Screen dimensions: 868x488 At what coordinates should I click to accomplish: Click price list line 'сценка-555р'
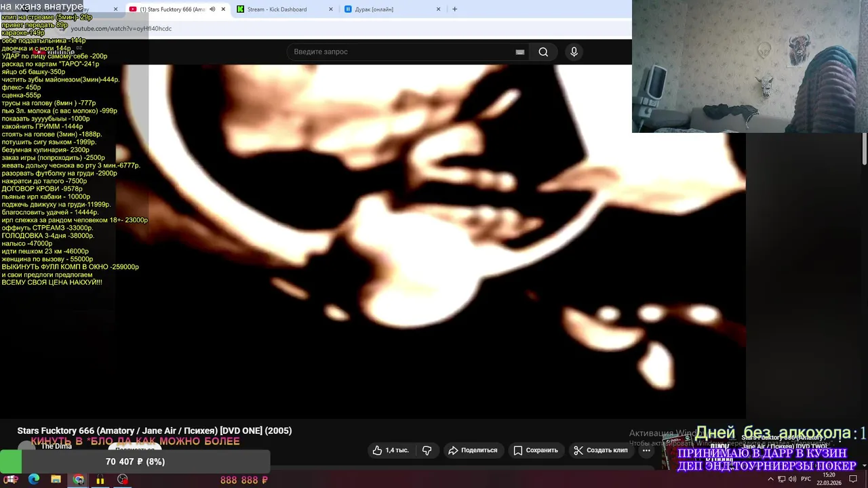pyautogui.click(x=22, y=95)
